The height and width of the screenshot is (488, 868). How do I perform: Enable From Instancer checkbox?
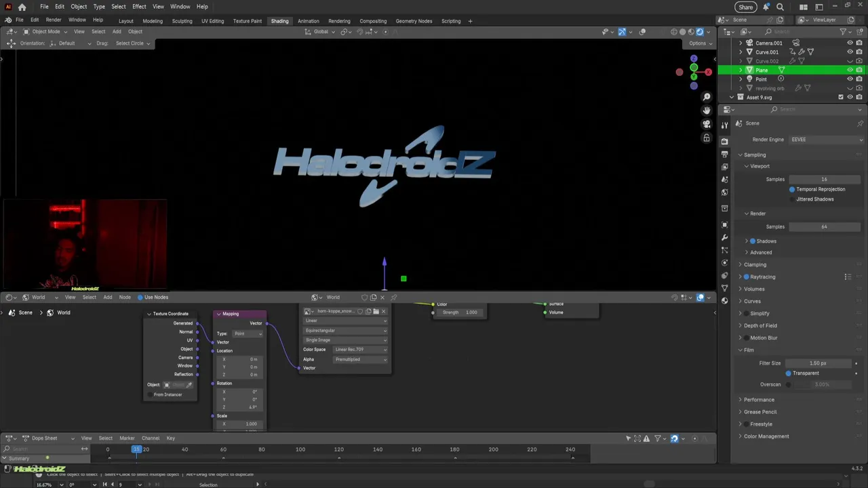[x=149, y=394]
